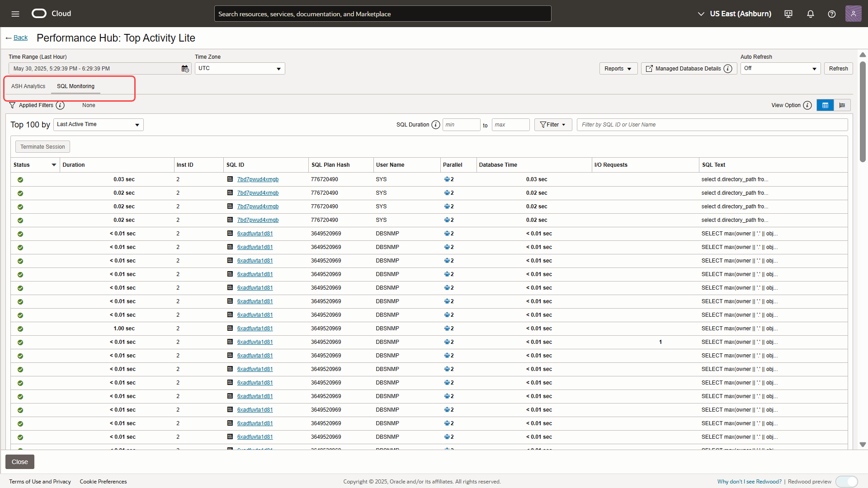Screen dimensions: 868x488
Task: Switch to tabular view option
Action: [825, 105]
